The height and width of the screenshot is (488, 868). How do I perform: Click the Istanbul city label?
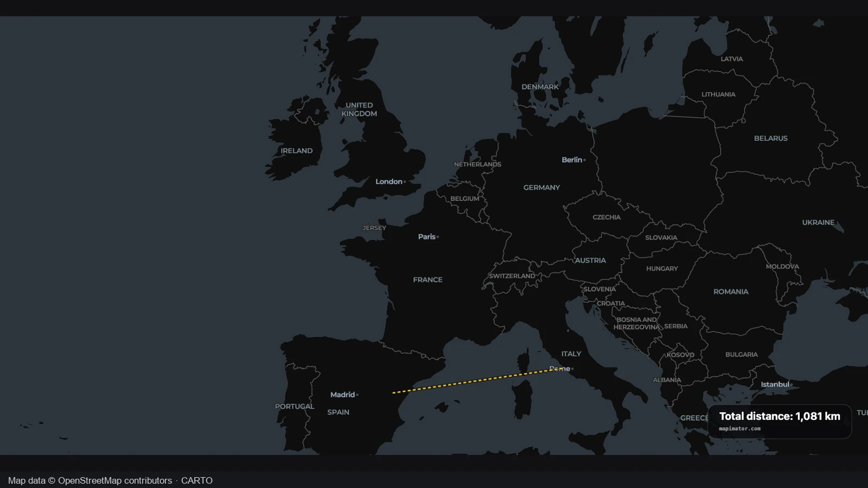pyautogui.click(x=775, y=384)
